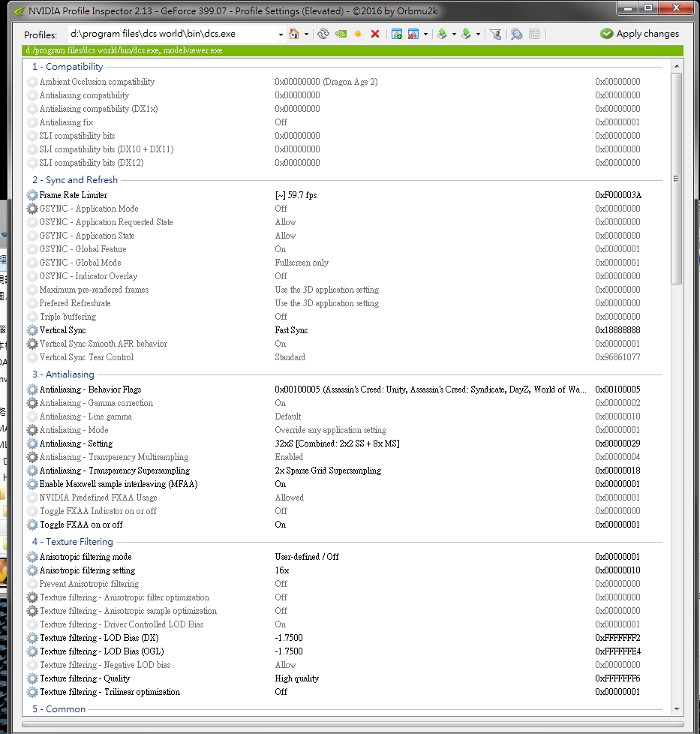The height and width of the screenshot is (734, 700).
Task: Click gear icon beside Anisotropic filtering mode
Action: [32, 557]
